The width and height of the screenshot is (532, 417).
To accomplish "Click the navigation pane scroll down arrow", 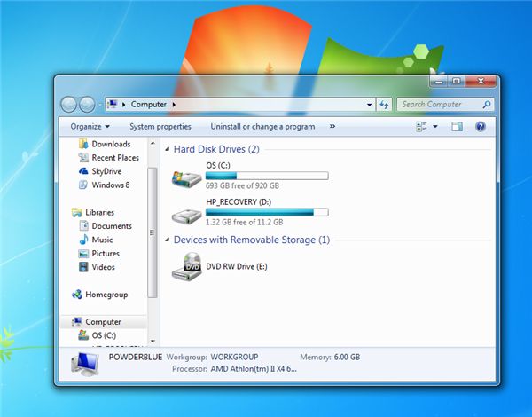I will tap(153, 341).
